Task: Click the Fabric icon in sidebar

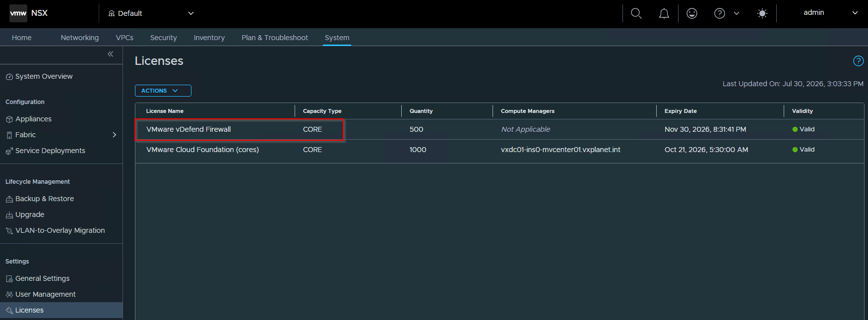Action: [9, 135]
